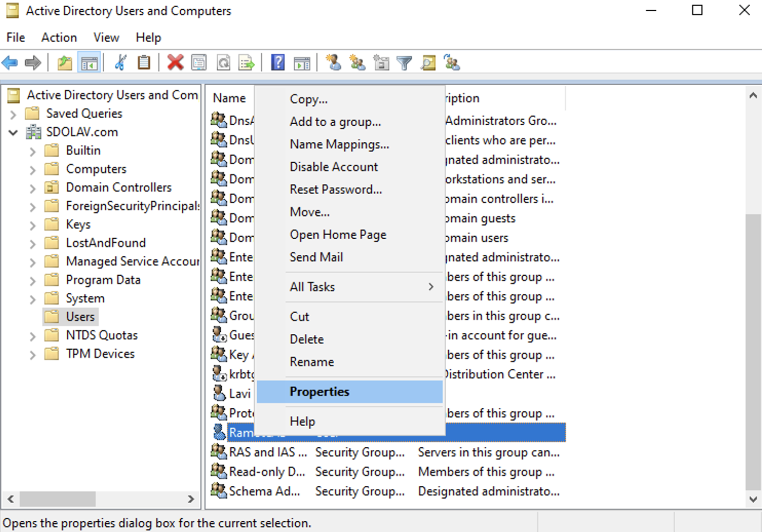762x532 pixels.
Task: Toggle the Show/Hide Console Tree toolbar icon
Action: tap(89, 63)
